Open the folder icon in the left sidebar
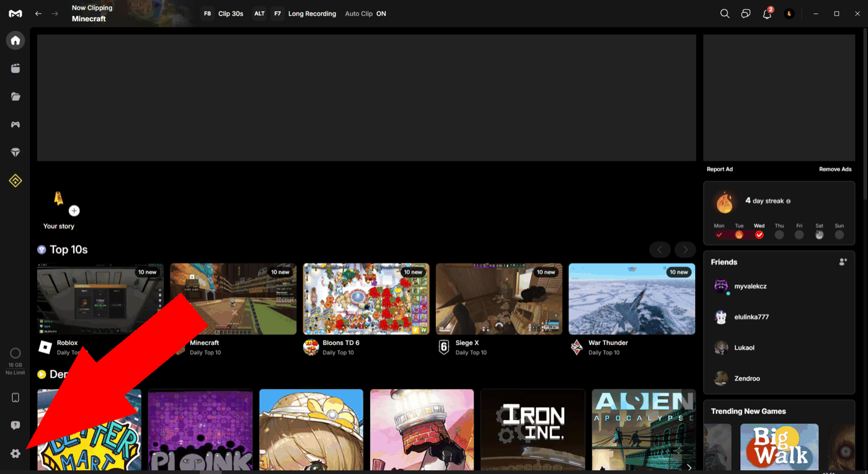Screen dimensions: 868x474 15,97
